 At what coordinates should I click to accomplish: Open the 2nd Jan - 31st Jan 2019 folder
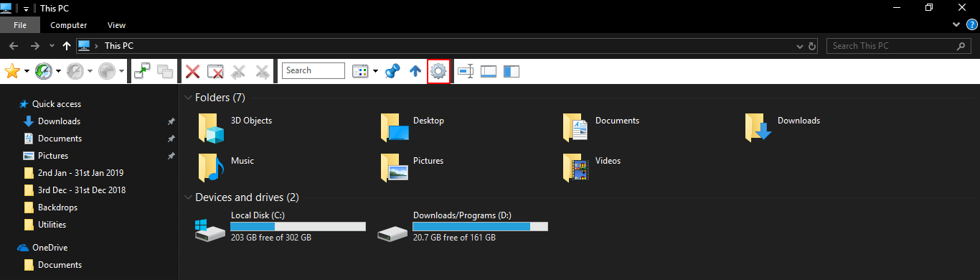coord(81,173)
